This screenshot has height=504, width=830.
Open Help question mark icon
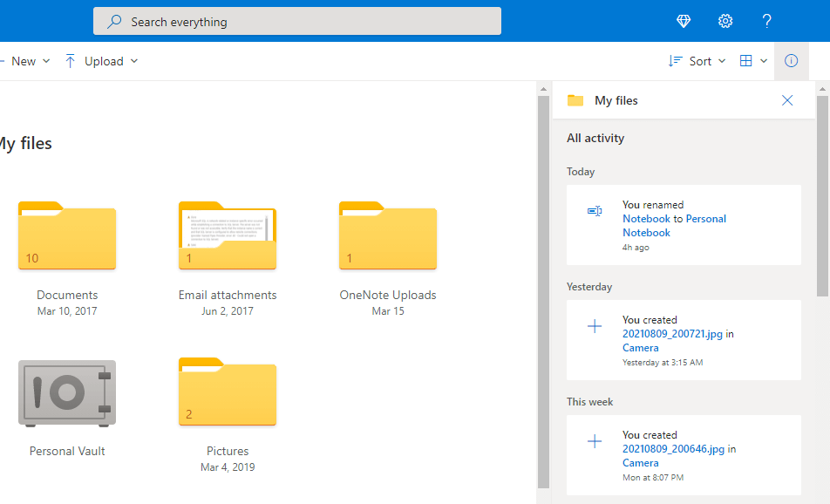pos(766,21)
